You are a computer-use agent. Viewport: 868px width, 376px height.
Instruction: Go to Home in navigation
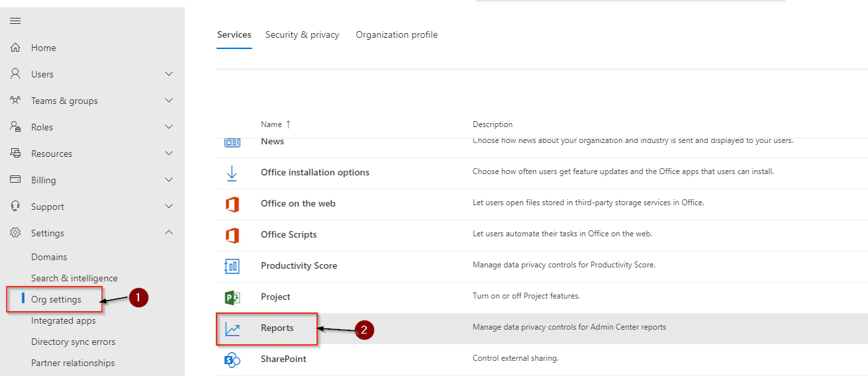coord(44,48)
